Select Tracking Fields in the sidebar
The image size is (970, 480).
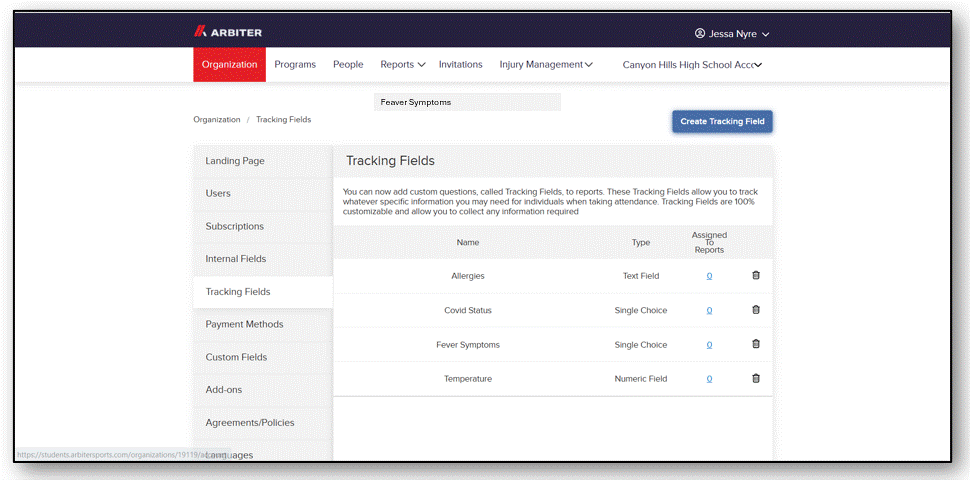click(x=263, y=292)
